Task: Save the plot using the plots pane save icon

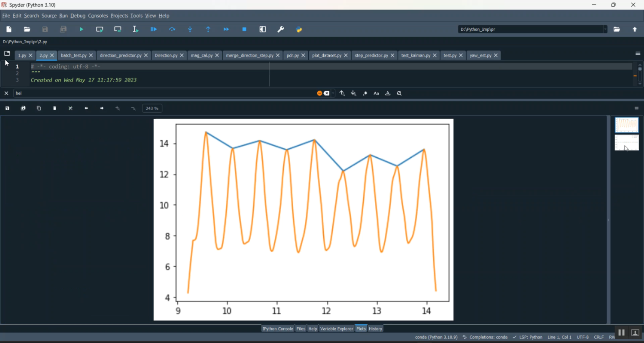Action: 7,108
